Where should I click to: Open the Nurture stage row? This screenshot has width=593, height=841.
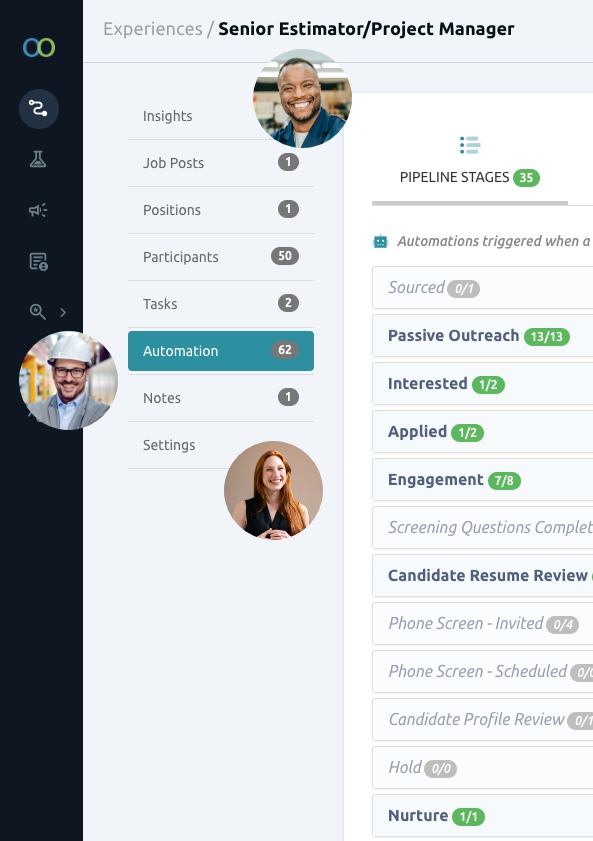[x=483, y=816]
